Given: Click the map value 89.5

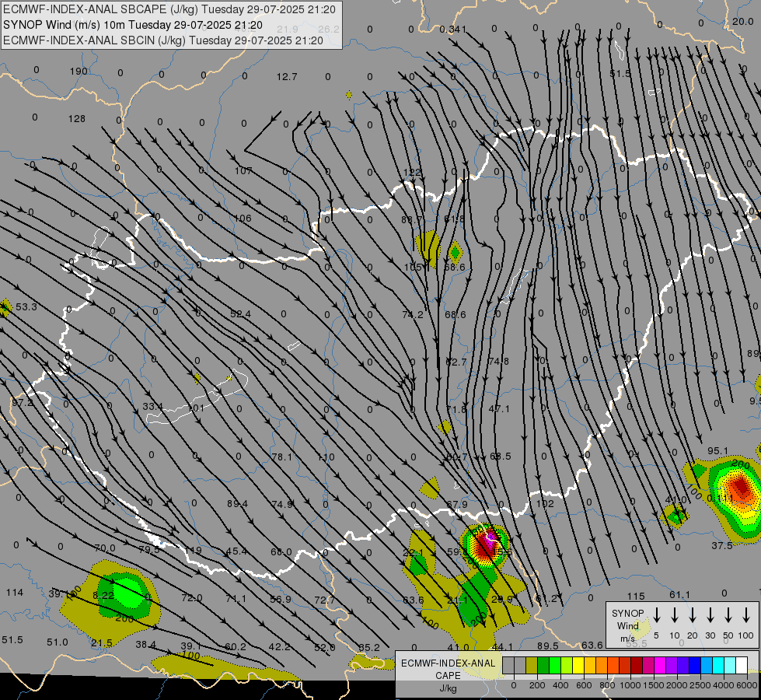Looking at the screenshot, I should click(x=548, y=646).
